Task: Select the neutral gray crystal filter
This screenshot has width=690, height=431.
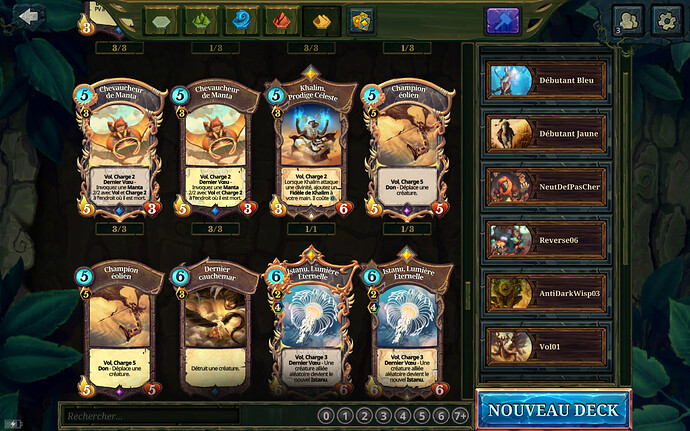Action: click(161, 21)
